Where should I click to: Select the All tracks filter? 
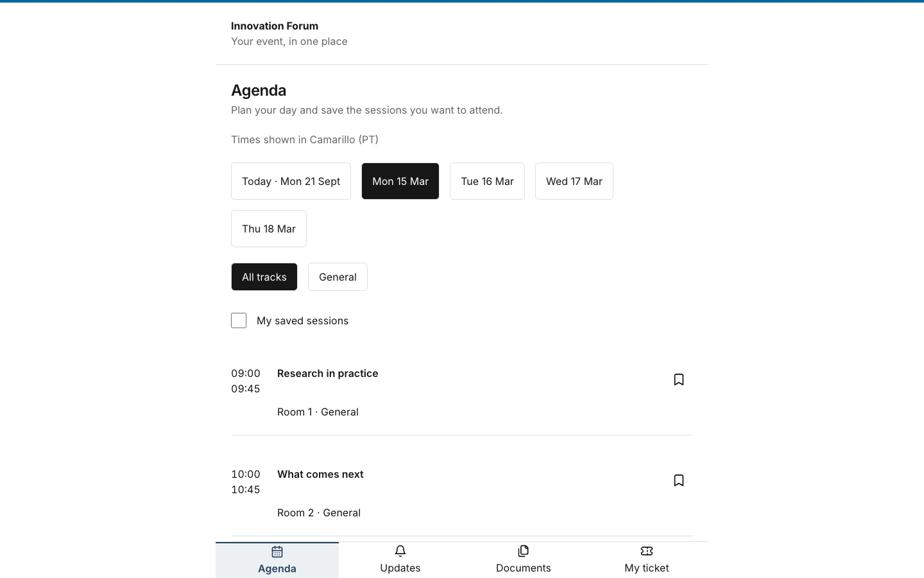(264, 277)
